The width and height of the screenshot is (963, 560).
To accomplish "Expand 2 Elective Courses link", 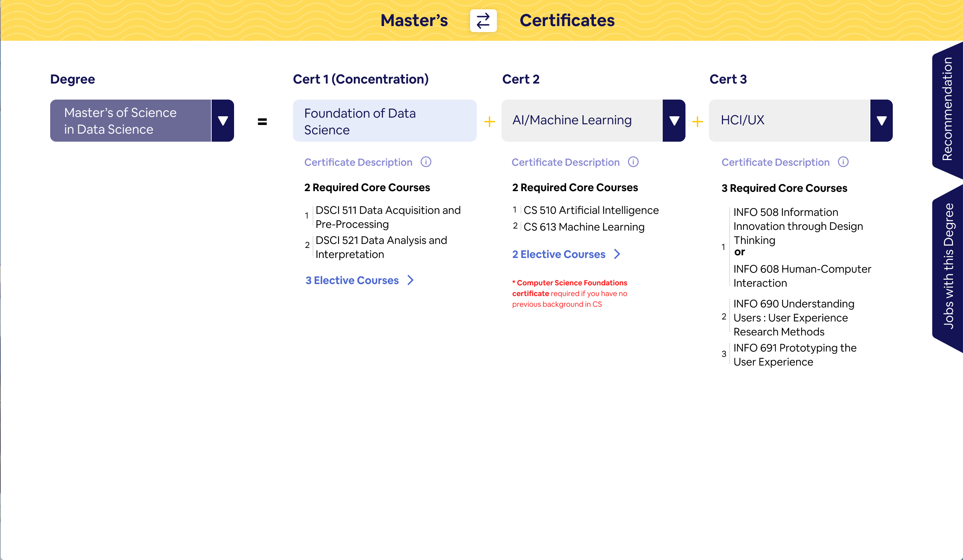I will coord(558,254).
